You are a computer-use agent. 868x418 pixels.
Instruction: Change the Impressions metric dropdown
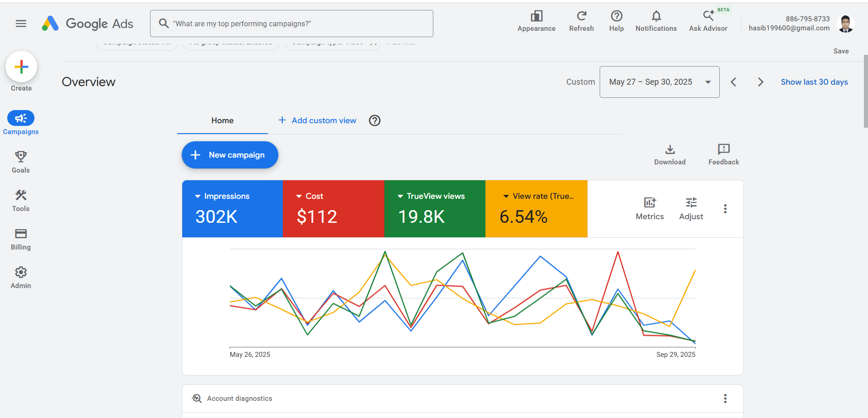pos(223,196)
